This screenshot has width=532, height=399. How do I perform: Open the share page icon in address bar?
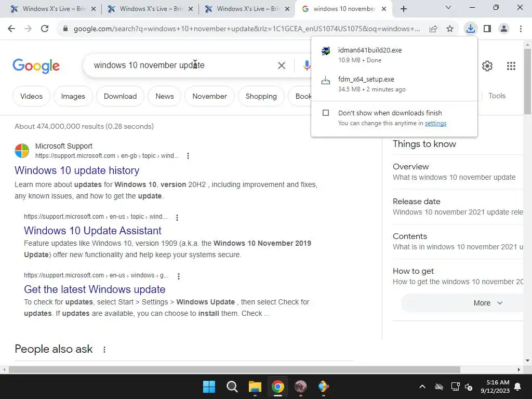pos(433,29)
